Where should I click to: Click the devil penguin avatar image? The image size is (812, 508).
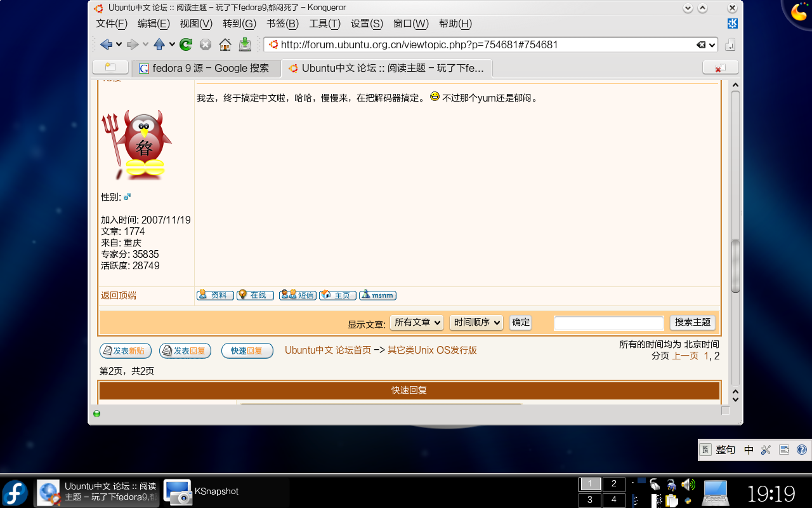click(x=136, y=145)
